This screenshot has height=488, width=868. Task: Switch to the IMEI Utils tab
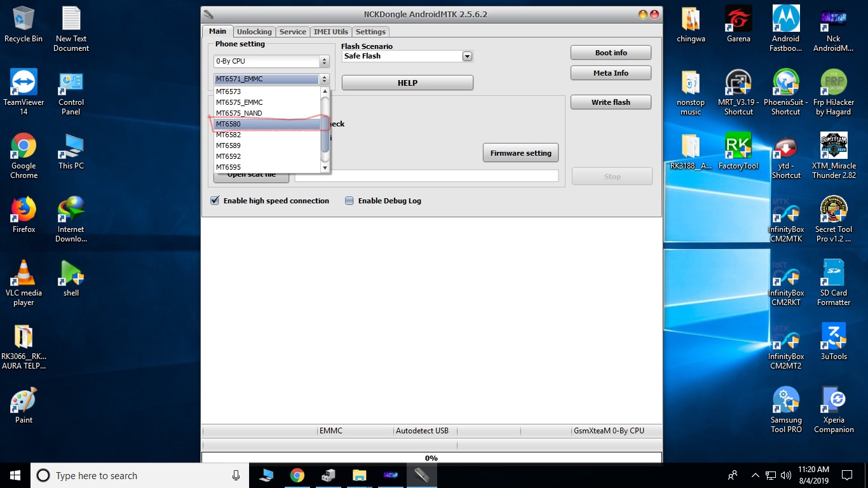[x=330, y=32]
